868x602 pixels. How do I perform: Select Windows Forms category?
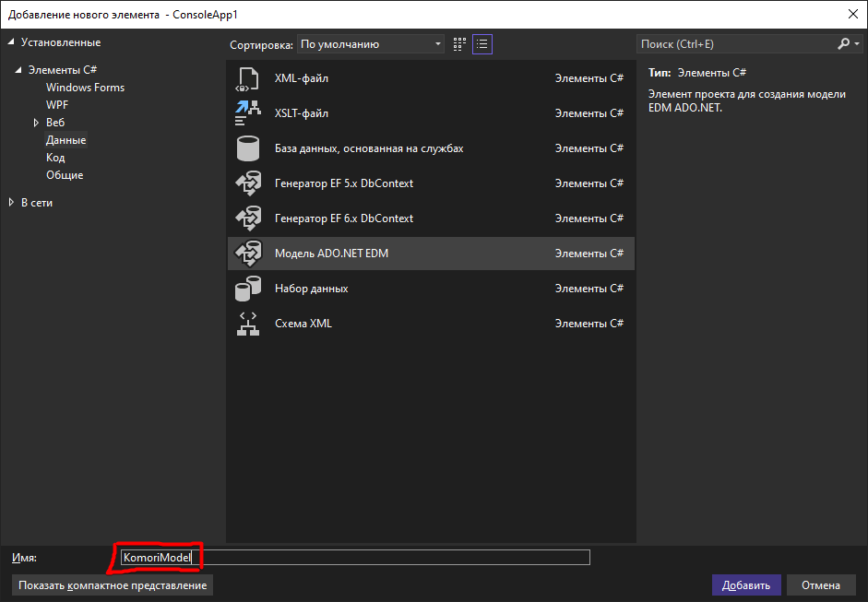85,88
